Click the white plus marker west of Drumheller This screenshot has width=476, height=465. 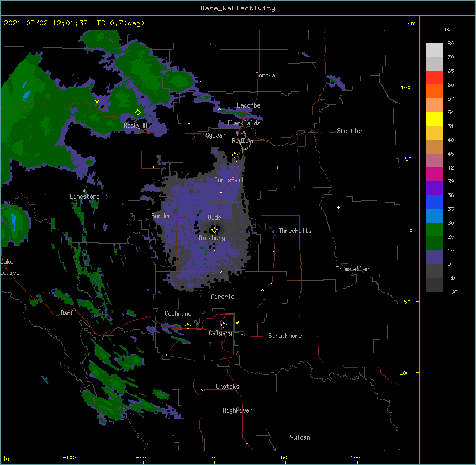pyautogui.click(x=338, y=207)
